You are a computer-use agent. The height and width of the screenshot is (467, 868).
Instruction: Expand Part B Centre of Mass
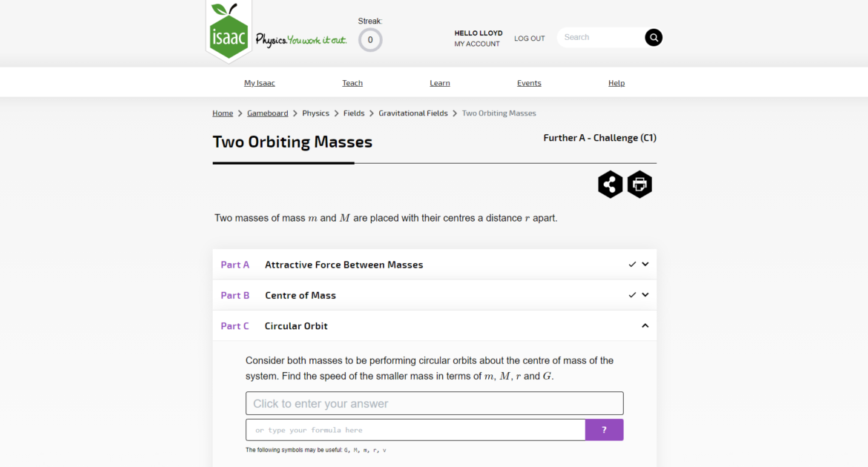[x=435, y=295]
